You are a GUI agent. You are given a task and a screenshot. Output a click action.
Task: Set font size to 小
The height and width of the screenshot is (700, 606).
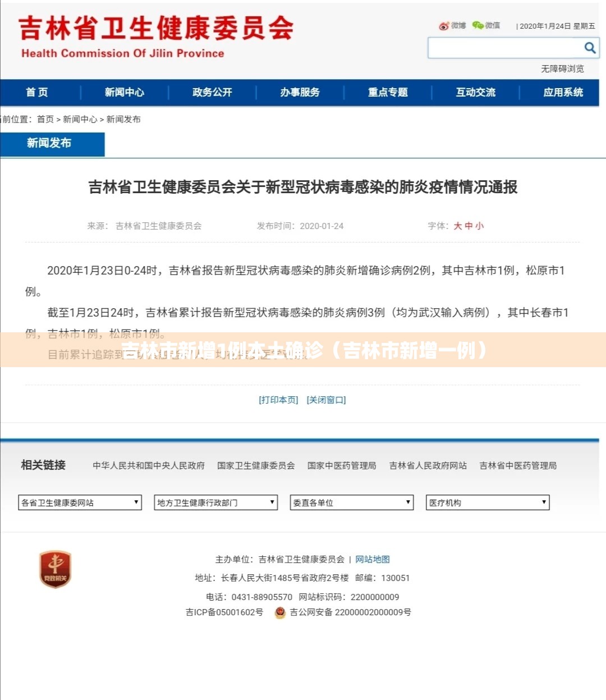coord(479,226)
